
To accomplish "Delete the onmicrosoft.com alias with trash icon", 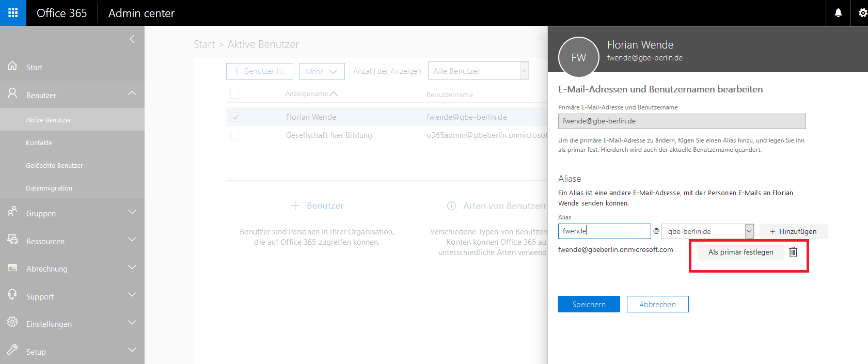I will click(x=793, y=252).
